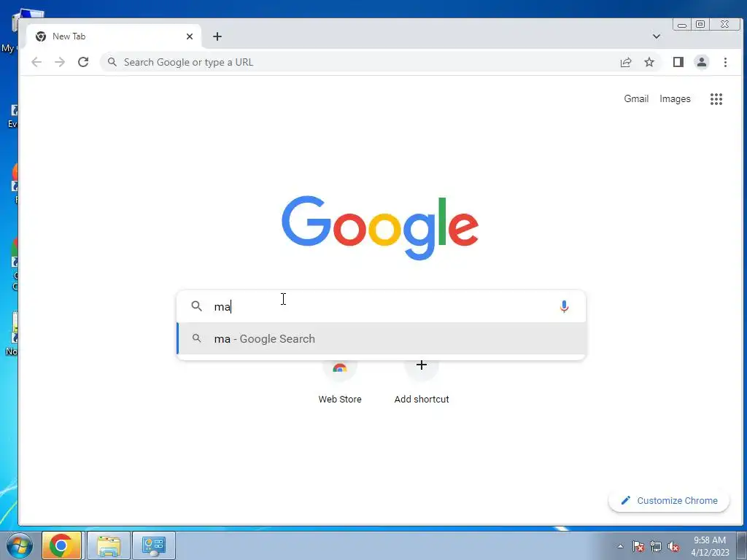Open the Windows Start menu
747x560 pixels.
pos(19,545)
